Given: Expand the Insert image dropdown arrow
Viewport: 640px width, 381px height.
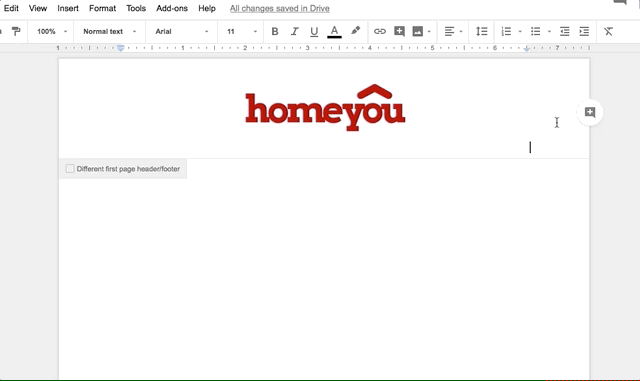Looking at the screenshot, I should coord(429,31).
